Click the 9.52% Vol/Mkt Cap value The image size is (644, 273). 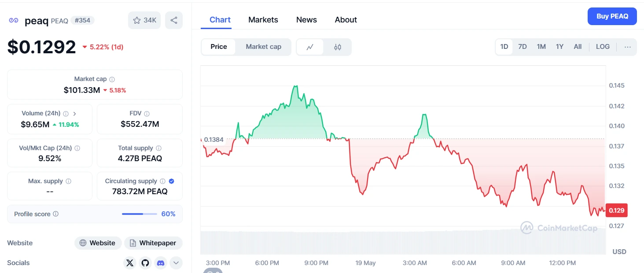pos(50,159)
